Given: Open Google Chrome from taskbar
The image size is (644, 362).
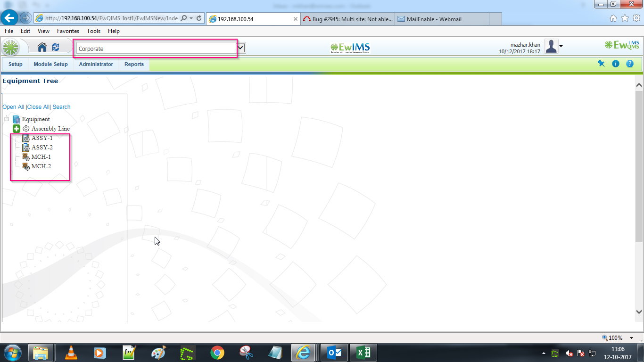Looking at the screenshot, I should click(x=217, y=353).
